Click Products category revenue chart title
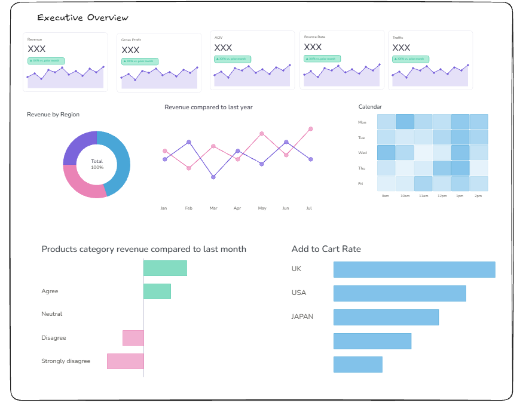The width and height of the screenshot is (532, 409). point(144,249)
